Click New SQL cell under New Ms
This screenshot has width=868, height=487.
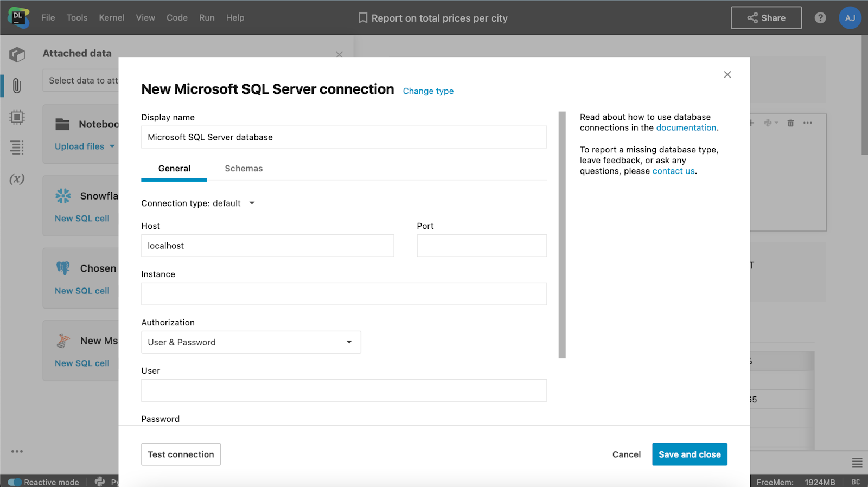point(82,363)
